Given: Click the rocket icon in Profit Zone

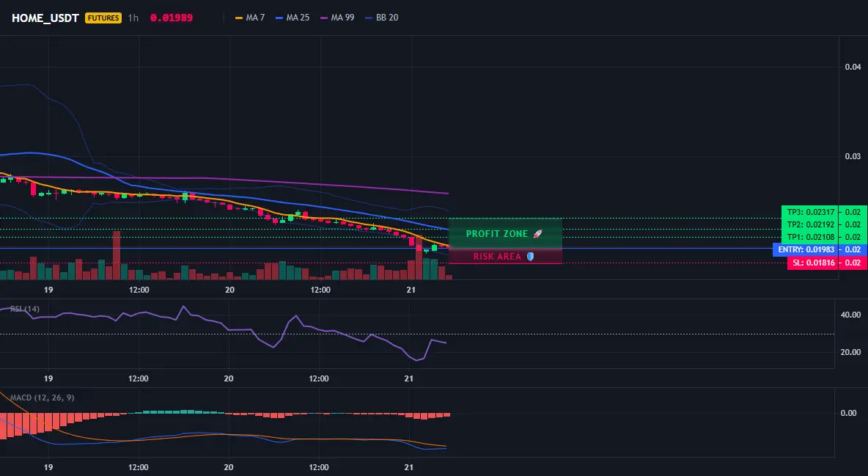Looking at the screenshot, I should click(x=537, y=234).
